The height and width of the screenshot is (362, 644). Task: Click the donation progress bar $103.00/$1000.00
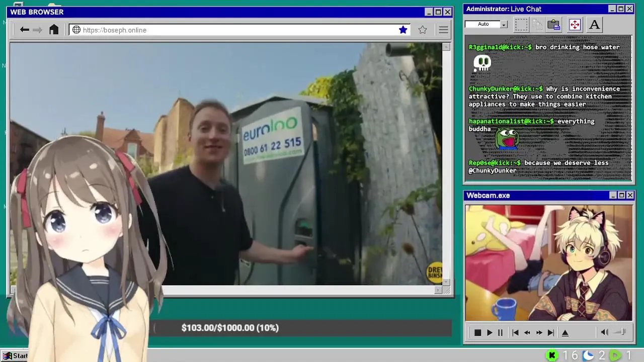[x=301, y=328]
